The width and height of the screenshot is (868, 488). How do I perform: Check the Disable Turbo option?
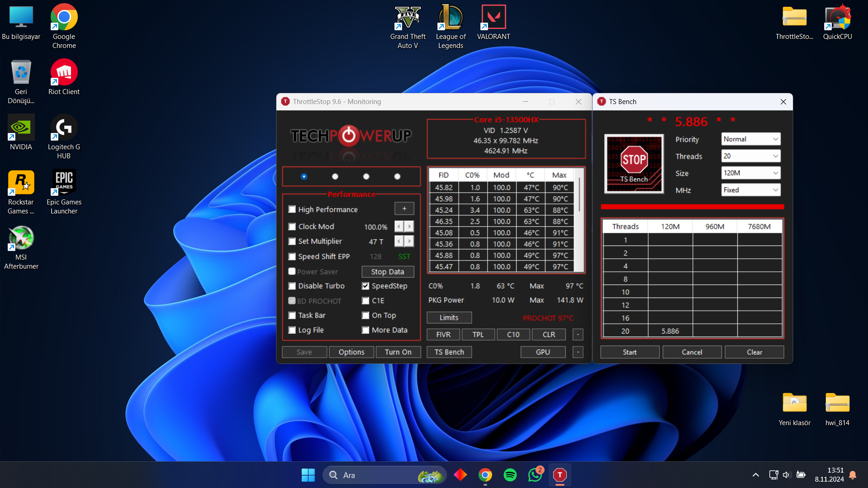pyautogui.click(x=292, y=286)
